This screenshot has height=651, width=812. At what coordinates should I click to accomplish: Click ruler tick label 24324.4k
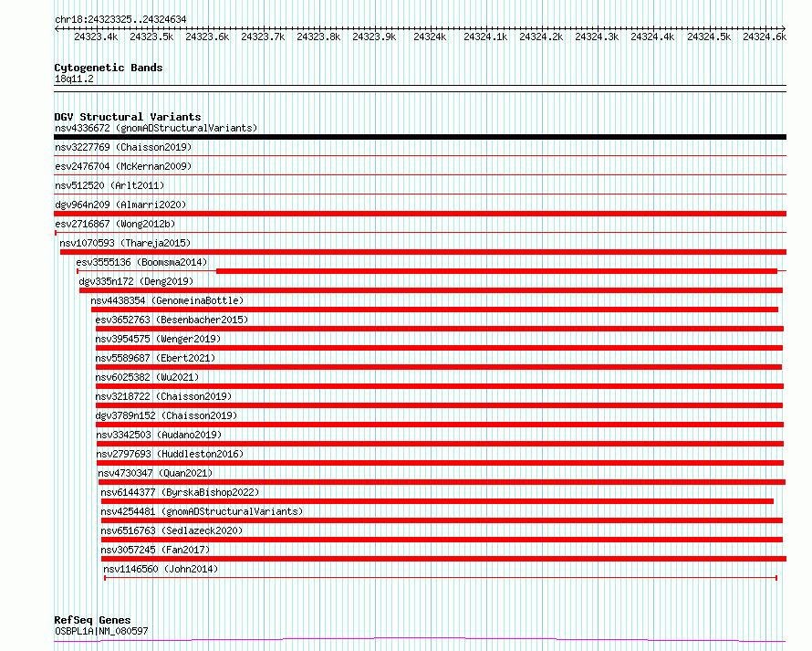(652, 37)
